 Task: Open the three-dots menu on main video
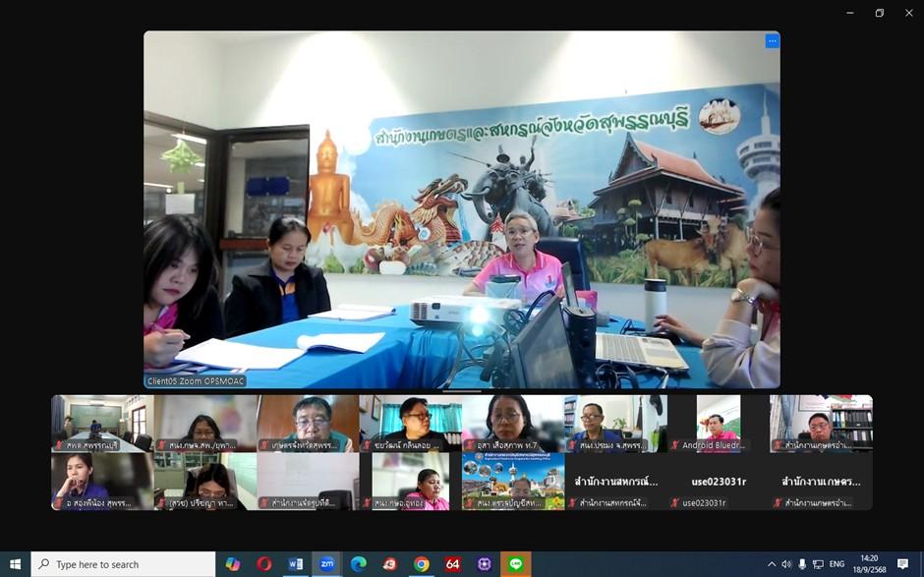pos(772,41)
